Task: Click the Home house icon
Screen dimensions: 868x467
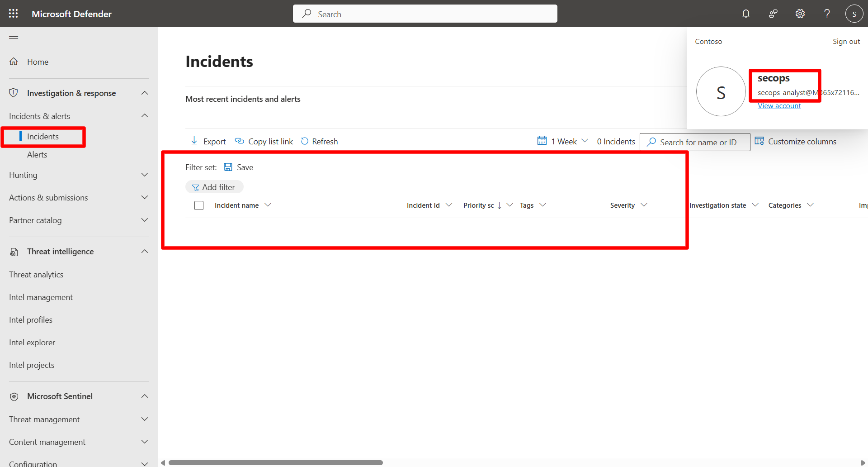Action: pos(14,62)
